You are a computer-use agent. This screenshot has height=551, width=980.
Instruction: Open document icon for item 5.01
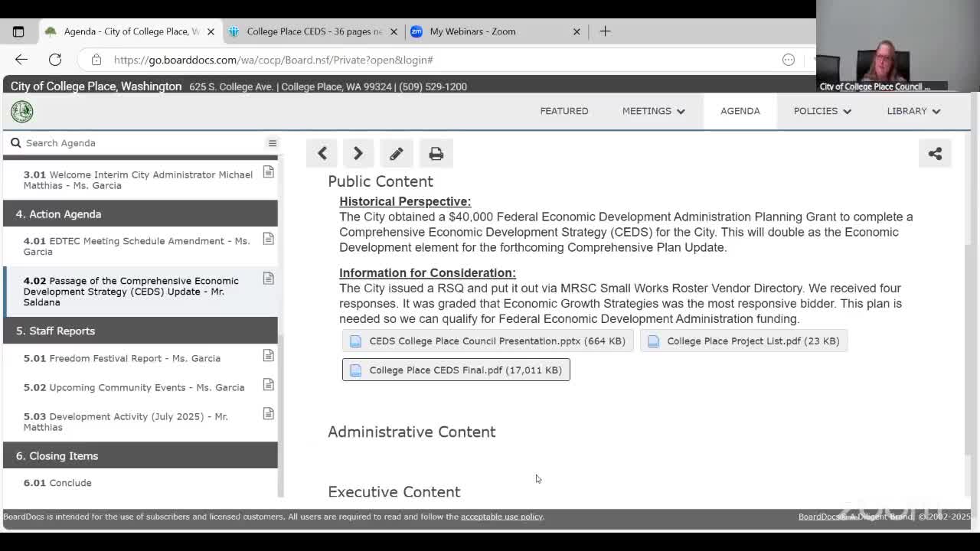[x=268, y=356]
